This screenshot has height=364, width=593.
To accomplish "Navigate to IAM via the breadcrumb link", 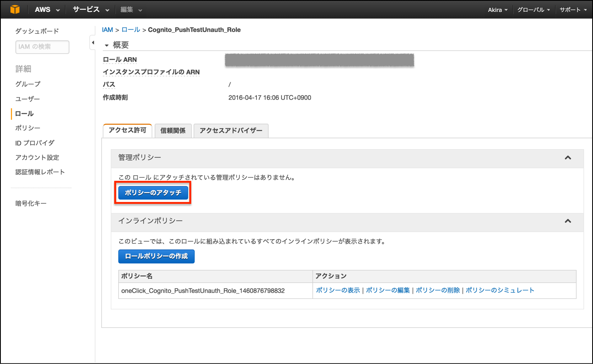I will (x=107, y=30).
